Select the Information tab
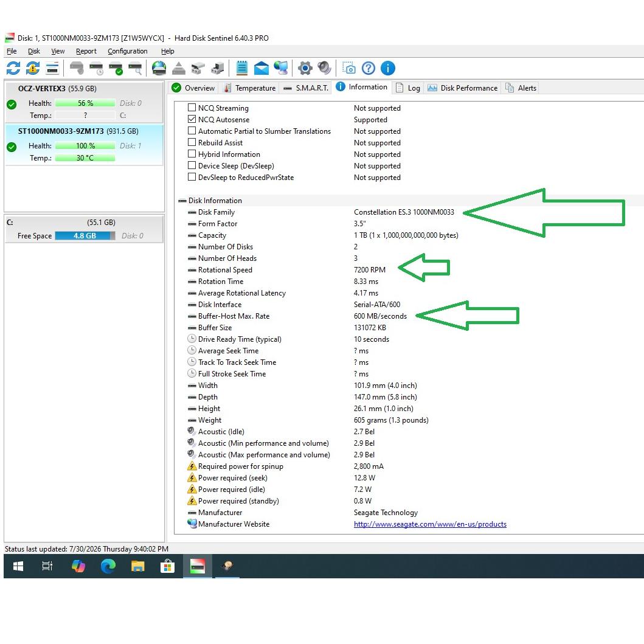 pos(361,87)
